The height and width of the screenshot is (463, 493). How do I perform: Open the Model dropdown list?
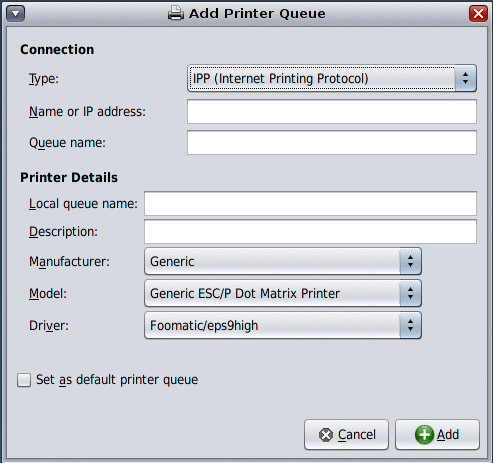pos(283,293)
